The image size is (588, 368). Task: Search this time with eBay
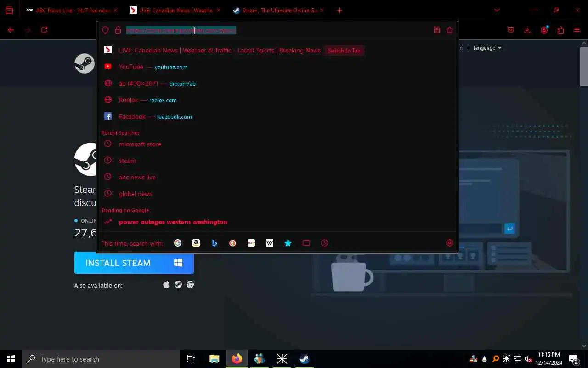click(x=251, y=243)
